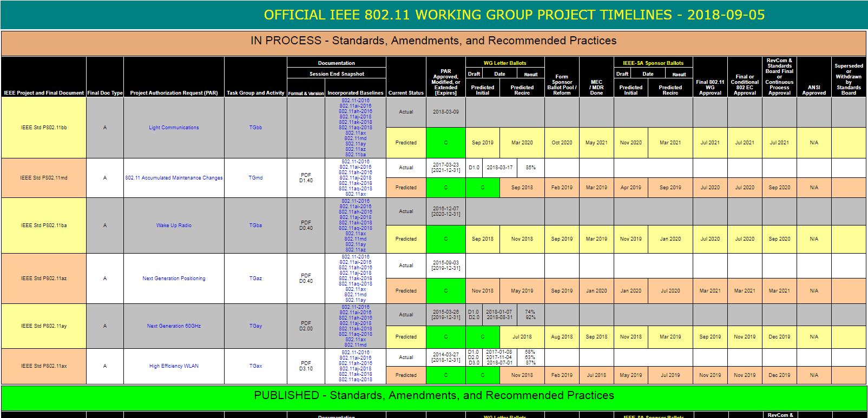
Task: Click the Aug 2018 sponsor pool cell
Action: pyautogui.click(x=562, y=337)
